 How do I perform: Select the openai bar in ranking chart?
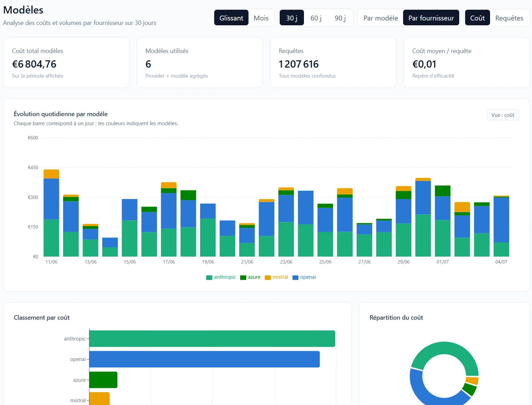204,359
